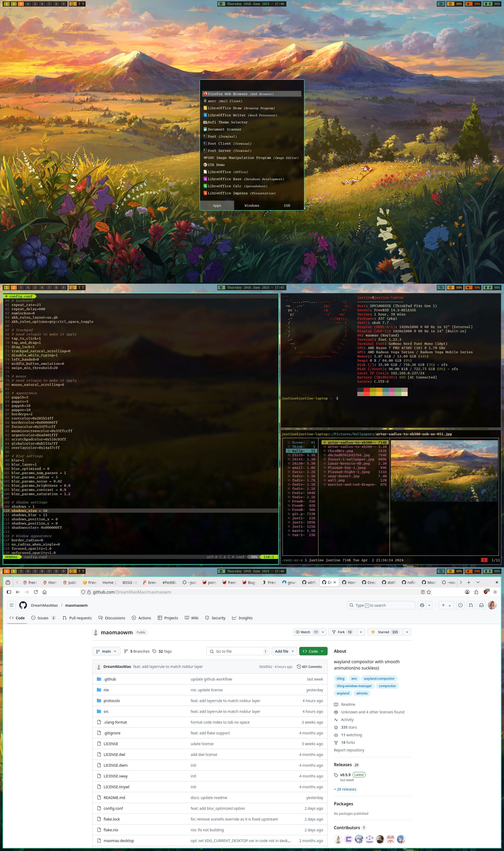504x851 pixels.
Task: View 601 Commits history link
Action: pyautogui.click(x=309, y=667)
